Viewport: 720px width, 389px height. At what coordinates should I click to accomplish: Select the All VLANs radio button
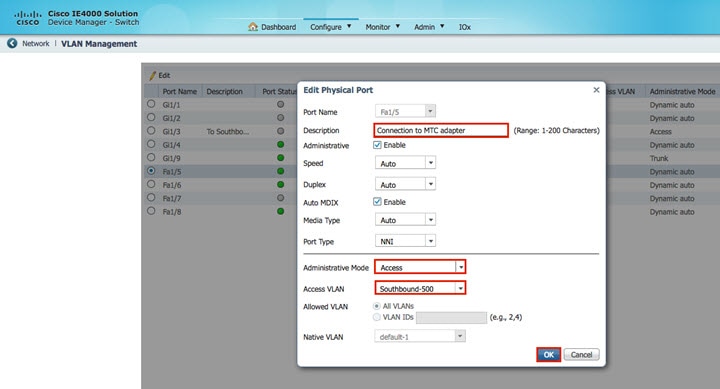tap(377, 306)
